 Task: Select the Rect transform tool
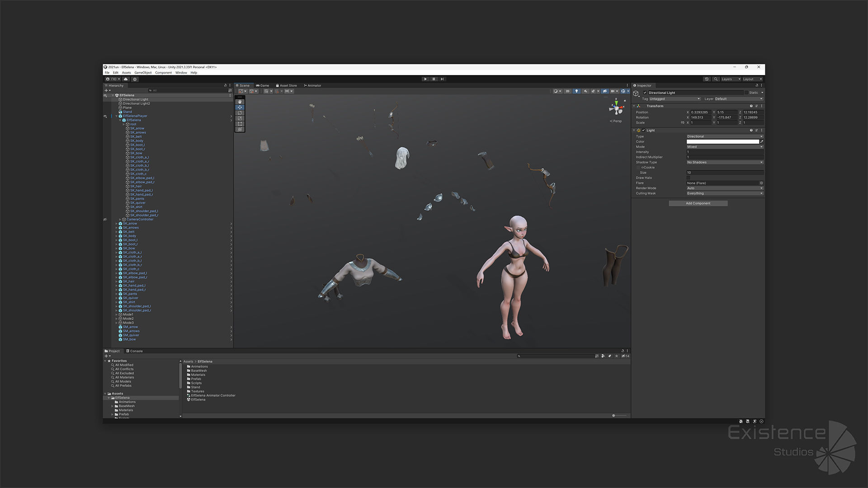(x=240, y=124)
